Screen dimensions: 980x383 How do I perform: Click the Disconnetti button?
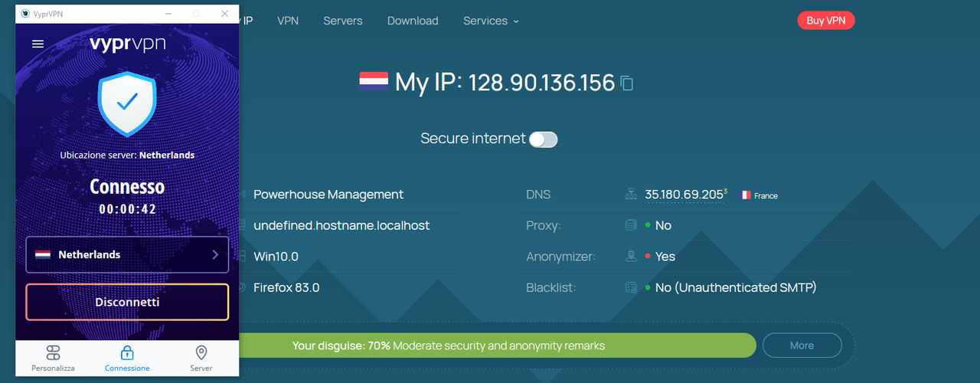(x=127, y=302)
